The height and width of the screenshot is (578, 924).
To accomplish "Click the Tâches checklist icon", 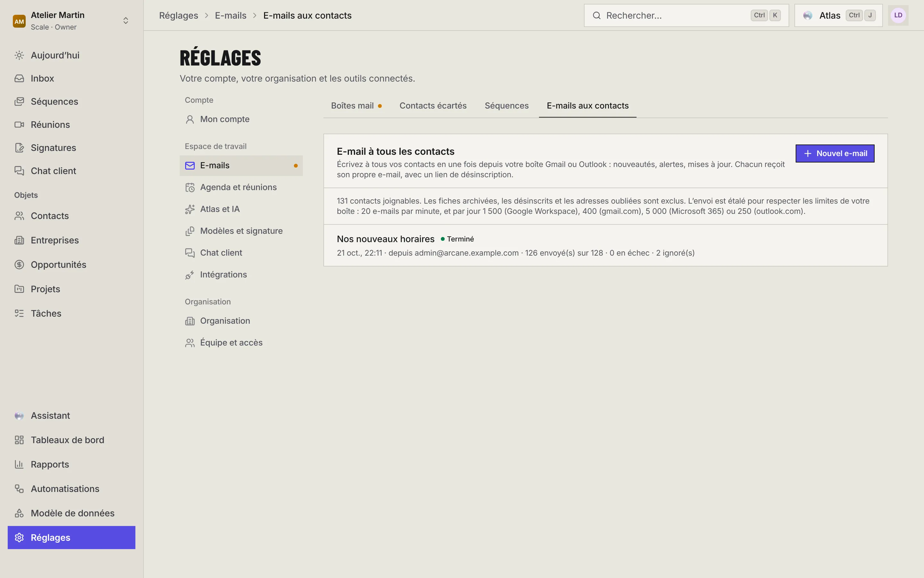I will 19,313.
